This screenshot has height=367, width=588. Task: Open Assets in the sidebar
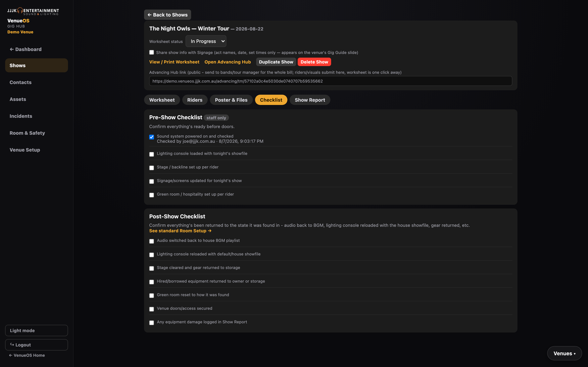(37, 99)
